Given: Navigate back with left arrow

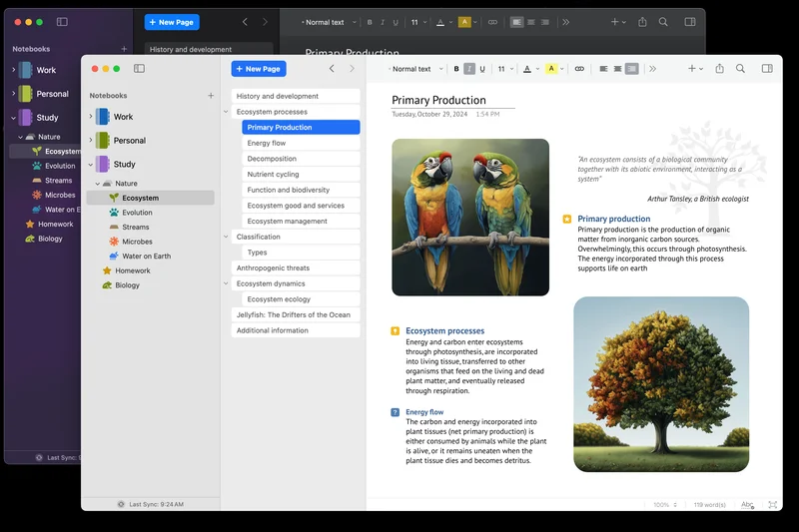Looking at the screenshot, I should (x=332, y=69).
